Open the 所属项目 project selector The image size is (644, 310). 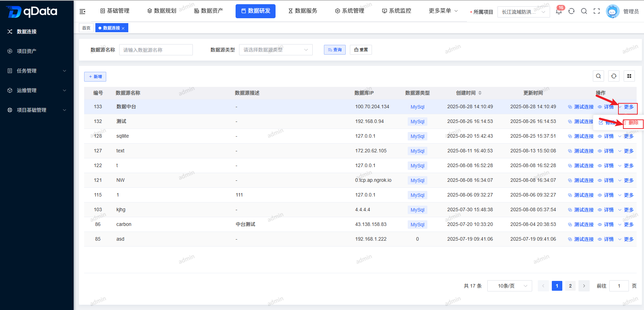[x=523, y=12]
